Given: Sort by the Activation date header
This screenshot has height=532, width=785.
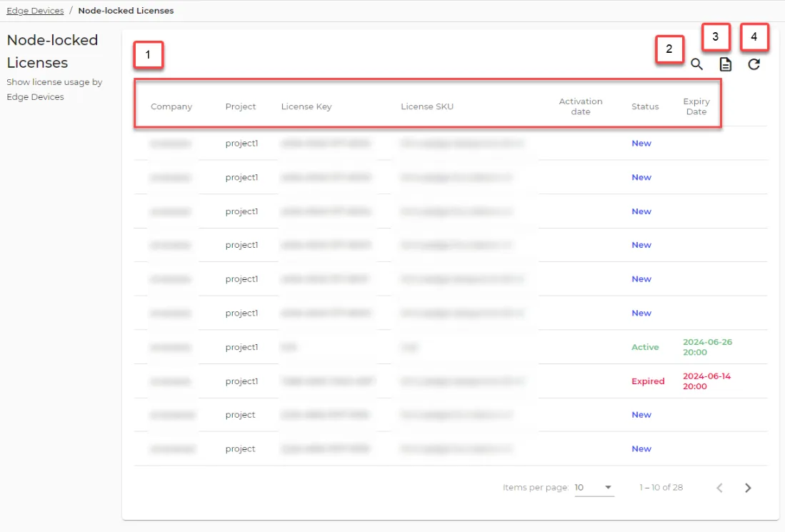Looking at the screenshot, I should click(x=580, y=106).
